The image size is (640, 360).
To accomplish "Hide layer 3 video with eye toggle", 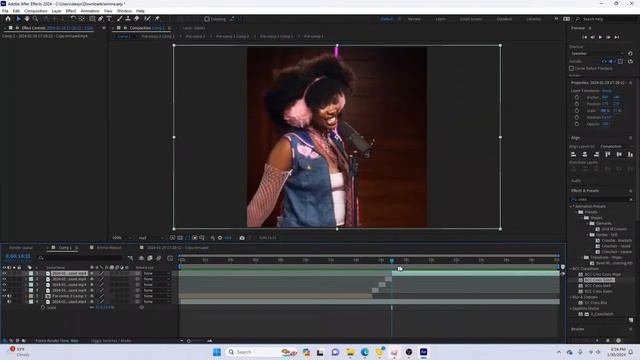I will tap(4, 284).
